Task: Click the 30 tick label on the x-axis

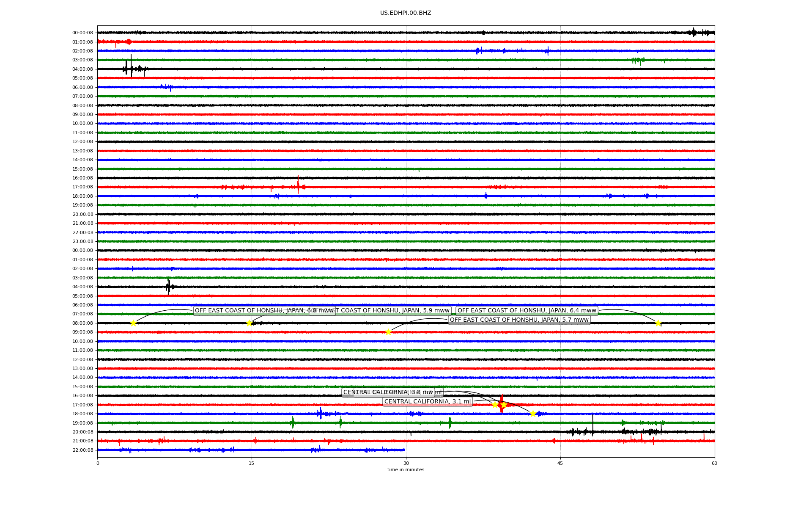Action: pyautogui.click(x=406, y=463)
